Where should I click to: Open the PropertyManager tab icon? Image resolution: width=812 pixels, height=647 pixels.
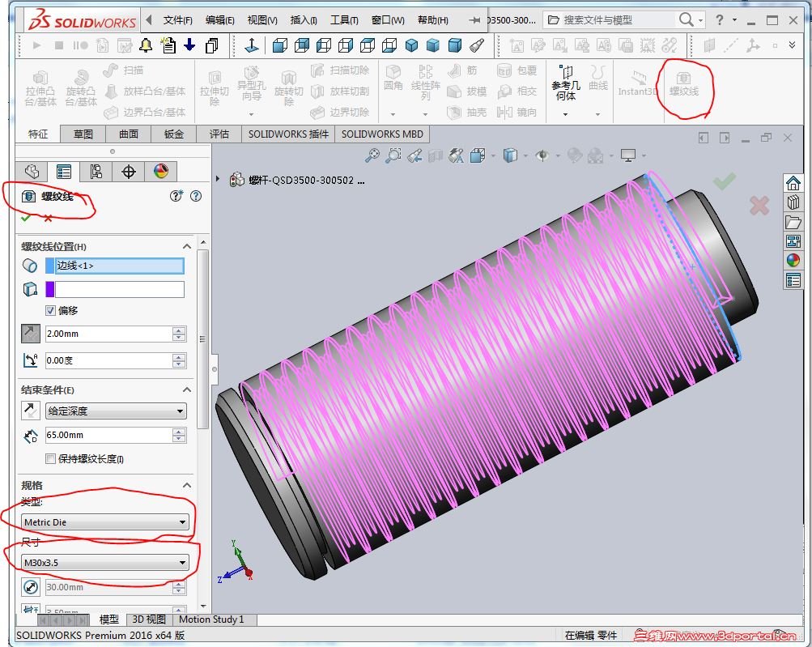pos(64,172)
